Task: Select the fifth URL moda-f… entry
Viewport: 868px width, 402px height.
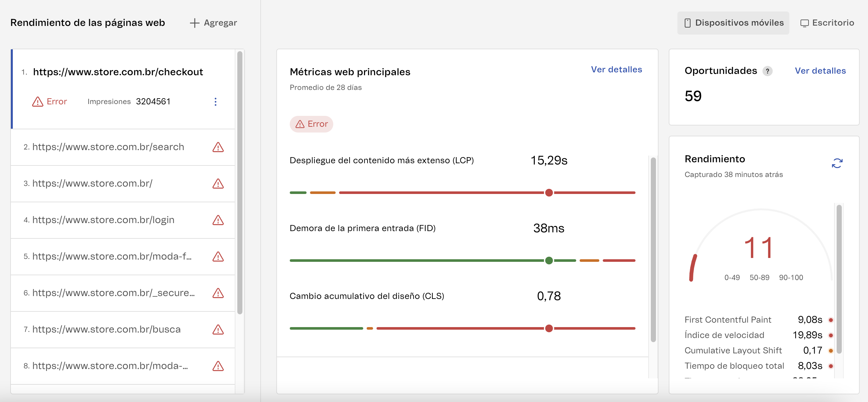Action: [112, 256]
